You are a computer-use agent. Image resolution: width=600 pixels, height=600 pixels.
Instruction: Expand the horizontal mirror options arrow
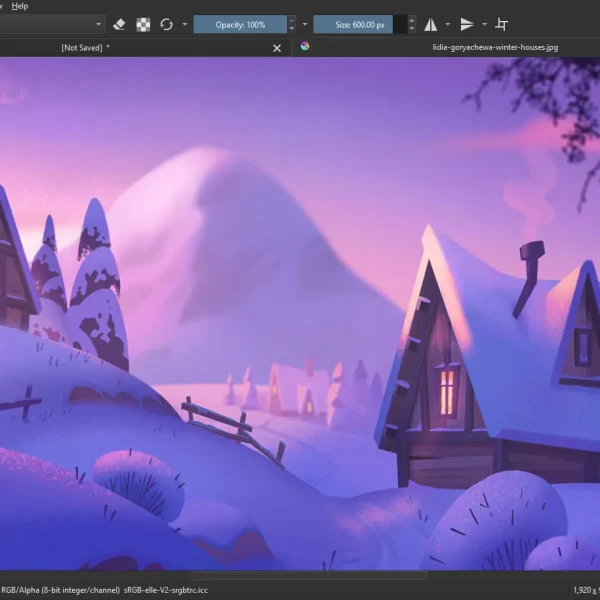pyautogui.click(x=447, y=24)
